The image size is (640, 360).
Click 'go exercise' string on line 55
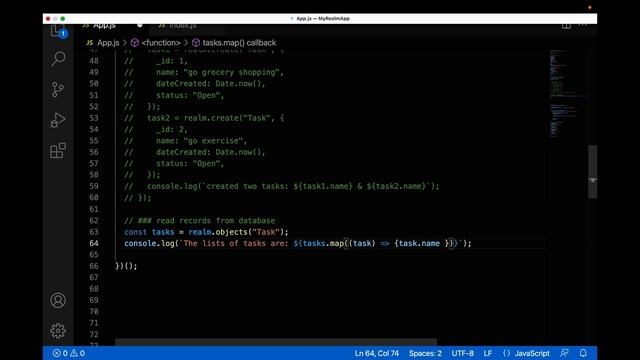213,141
